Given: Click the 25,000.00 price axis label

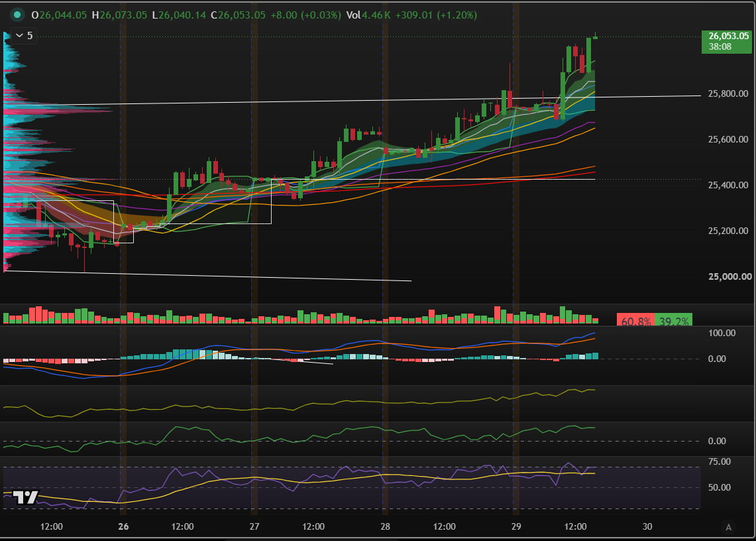Looking at the screenshot, I should 730,276.
